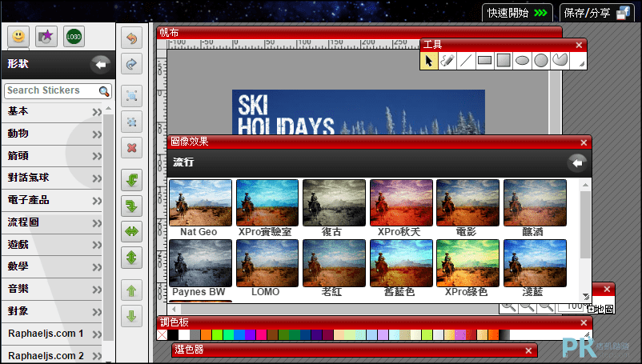This screenshot has width=642, height=364.
Task: Apply the 老紅 effect thumbnail
Action: 334,263
